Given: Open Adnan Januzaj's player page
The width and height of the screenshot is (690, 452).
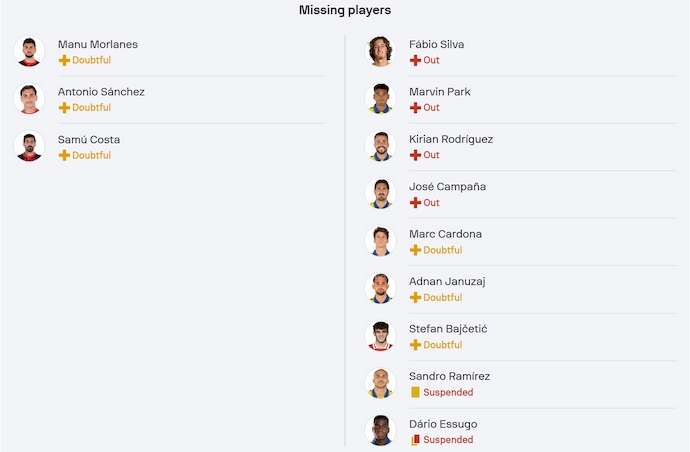Looking at the screenshot, I should 447,282.
